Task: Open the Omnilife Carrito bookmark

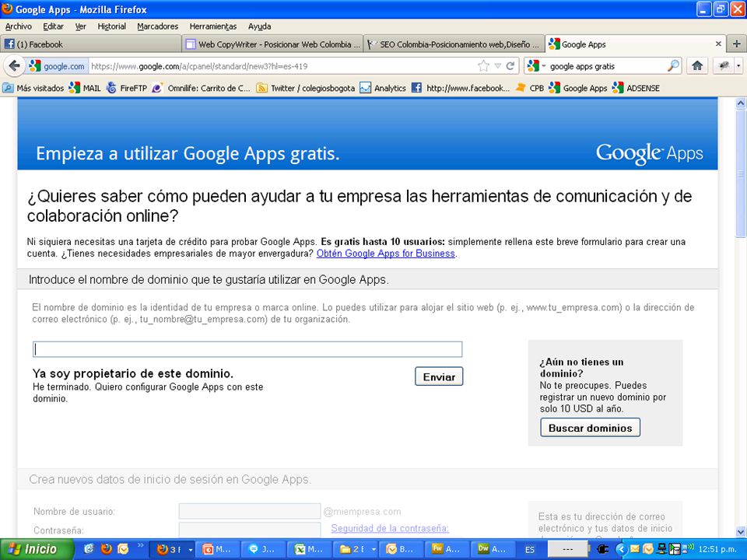Action: click(201, 88)
